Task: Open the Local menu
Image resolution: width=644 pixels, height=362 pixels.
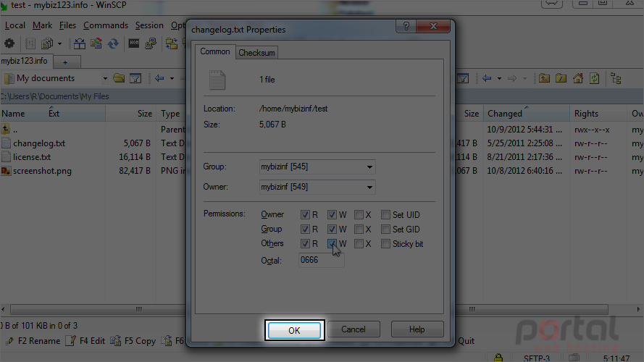Action: pos(14,25)
